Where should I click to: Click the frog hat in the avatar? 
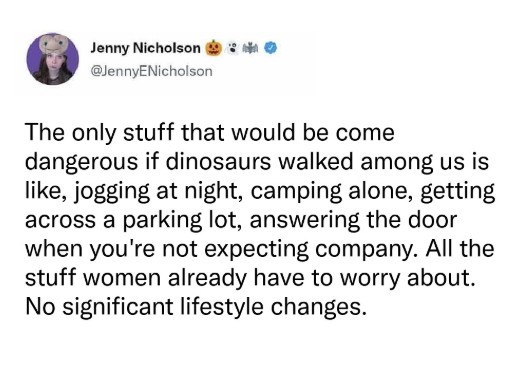coord(54,43)
